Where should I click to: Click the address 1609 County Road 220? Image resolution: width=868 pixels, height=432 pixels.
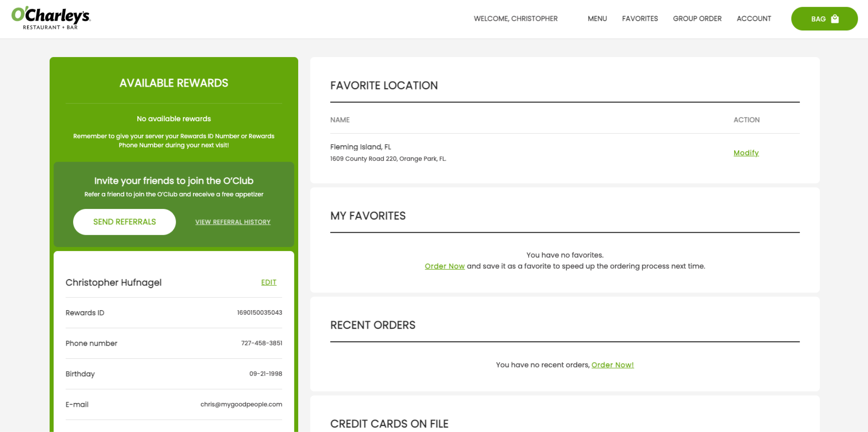click(388, 159)
